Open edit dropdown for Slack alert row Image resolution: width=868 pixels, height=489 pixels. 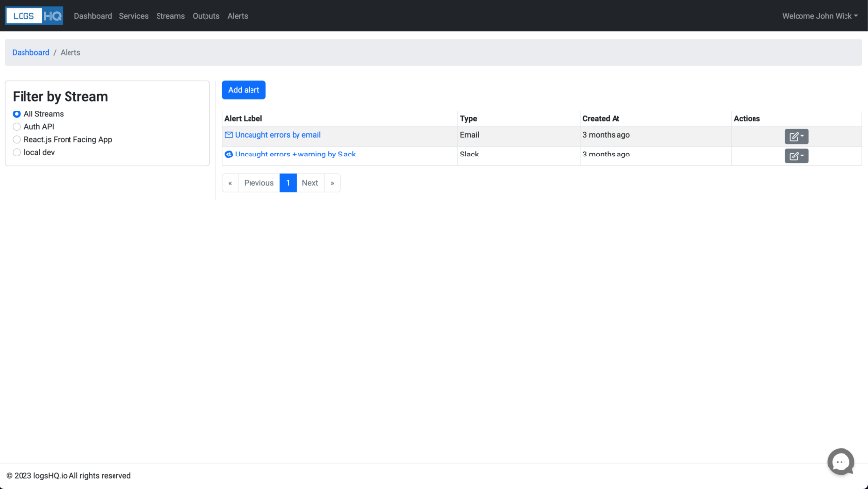(797, 156)
